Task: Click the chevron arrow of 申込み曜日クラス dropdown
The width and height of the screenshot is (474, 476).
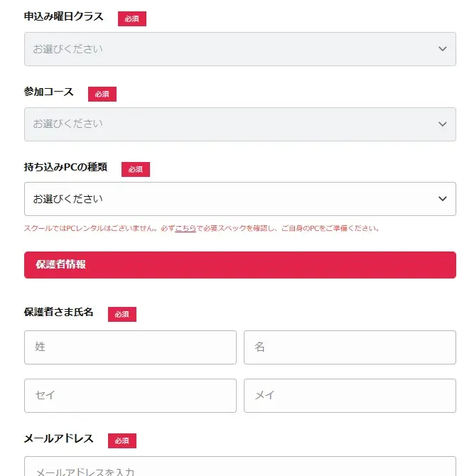Action: point(442,49)
